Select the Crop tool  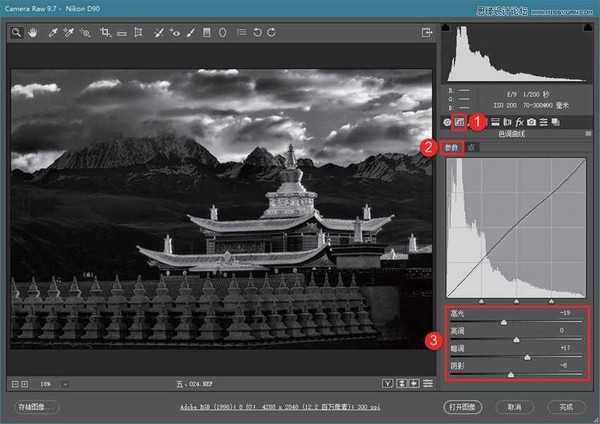tap(104, 33)
